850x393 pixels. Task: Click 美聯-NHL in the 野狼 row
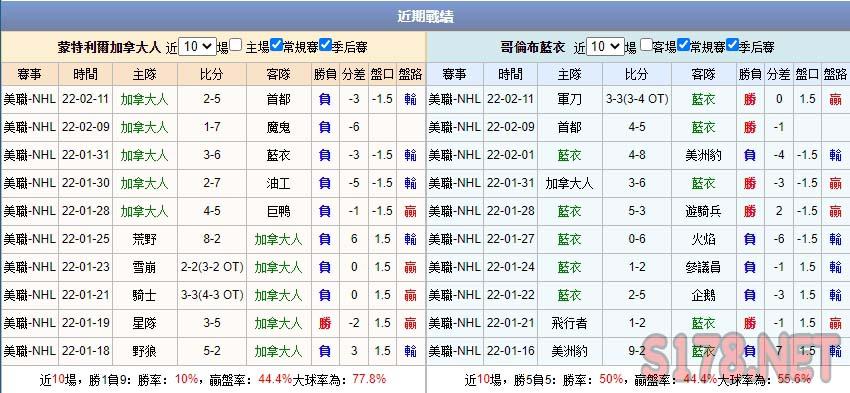[x=29, y=351]
